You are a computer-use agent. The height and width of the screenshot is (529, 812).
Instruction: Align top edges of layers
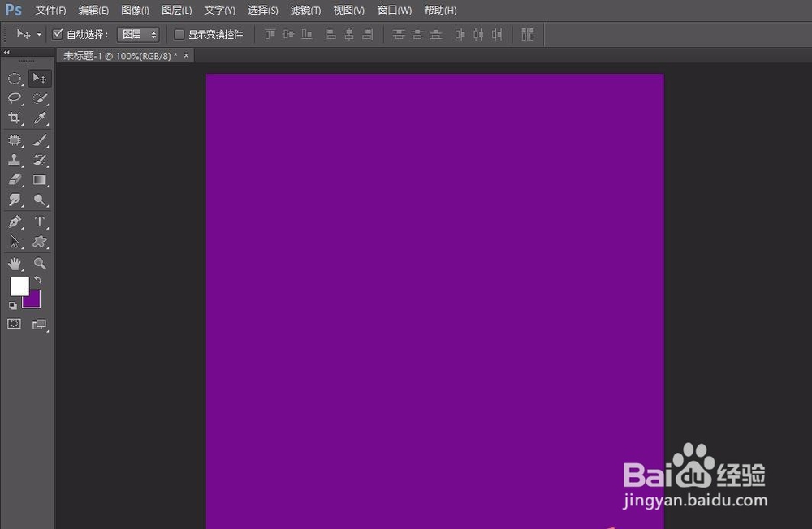tap(270, 35)
